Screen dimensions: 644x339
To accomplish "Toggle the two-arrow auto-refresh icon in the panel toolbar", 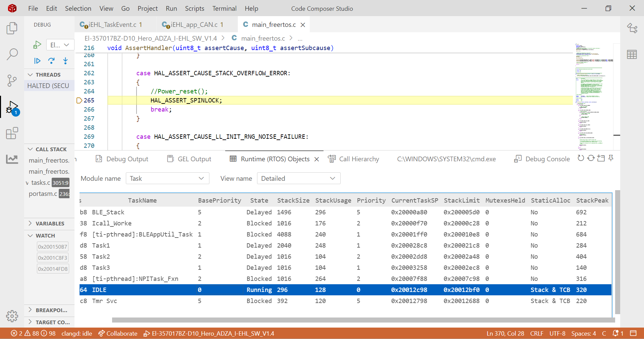I will 591,158.
